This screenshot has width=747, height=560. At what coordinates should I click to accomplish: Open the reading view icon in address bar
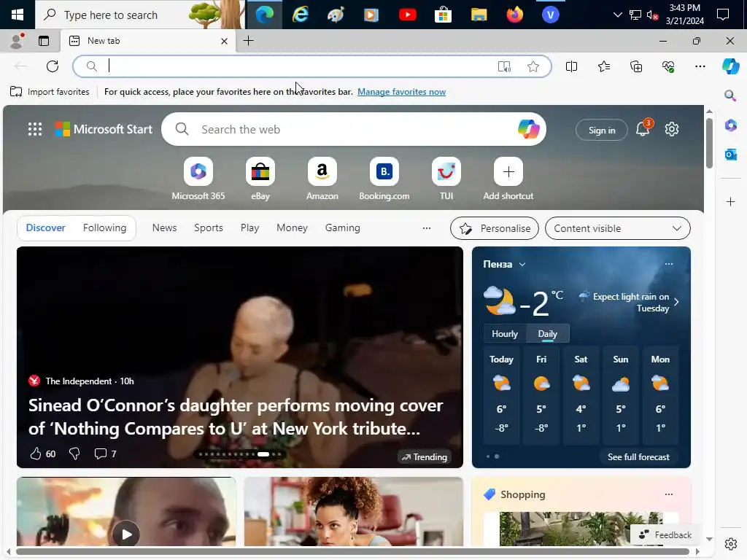(504, 66)
